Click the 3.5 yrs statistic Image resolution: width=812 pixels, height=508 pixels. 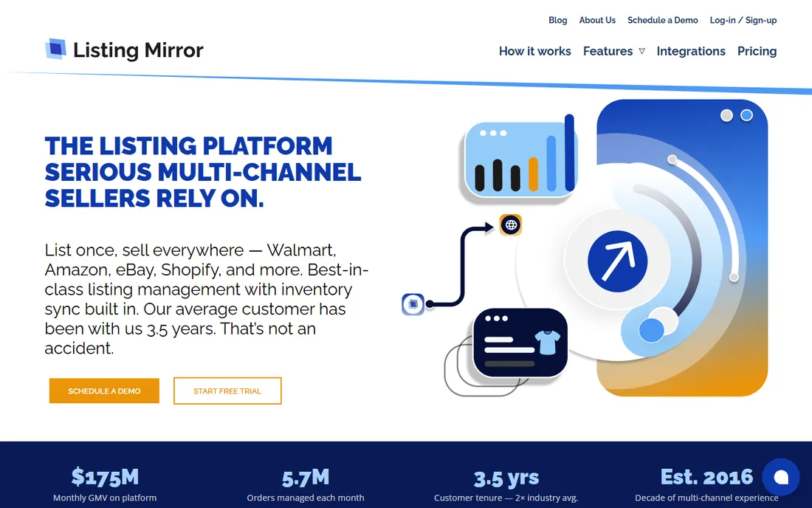(506, 478)
